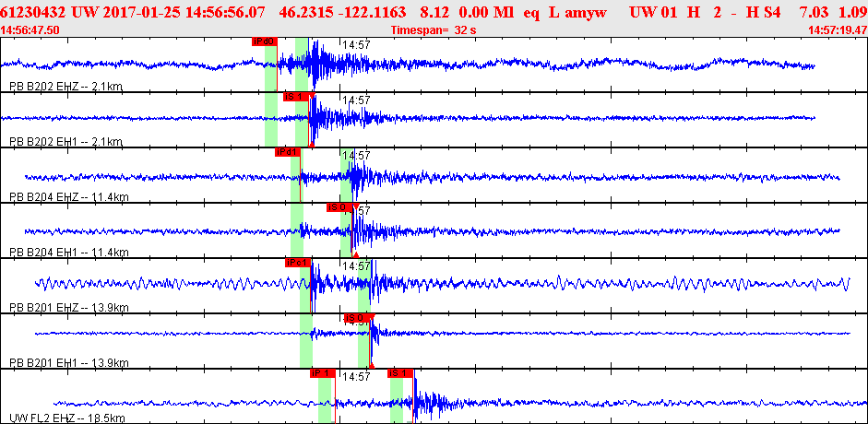Click the iPd1 pick flag on B204 EHZ
Image resolution: width=868 pixels, height=424 pixels.
click(x=287, y=152)
